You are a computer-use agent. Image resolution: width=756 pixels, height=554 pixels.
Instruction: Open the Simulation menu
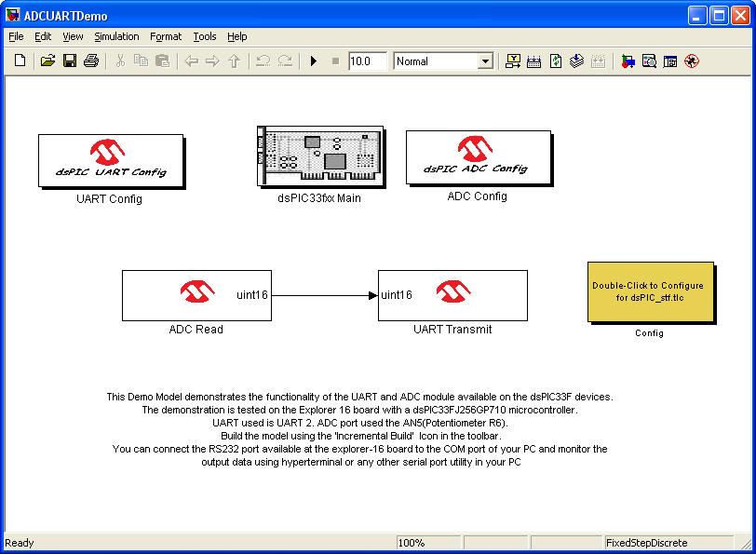click(116, 36)
